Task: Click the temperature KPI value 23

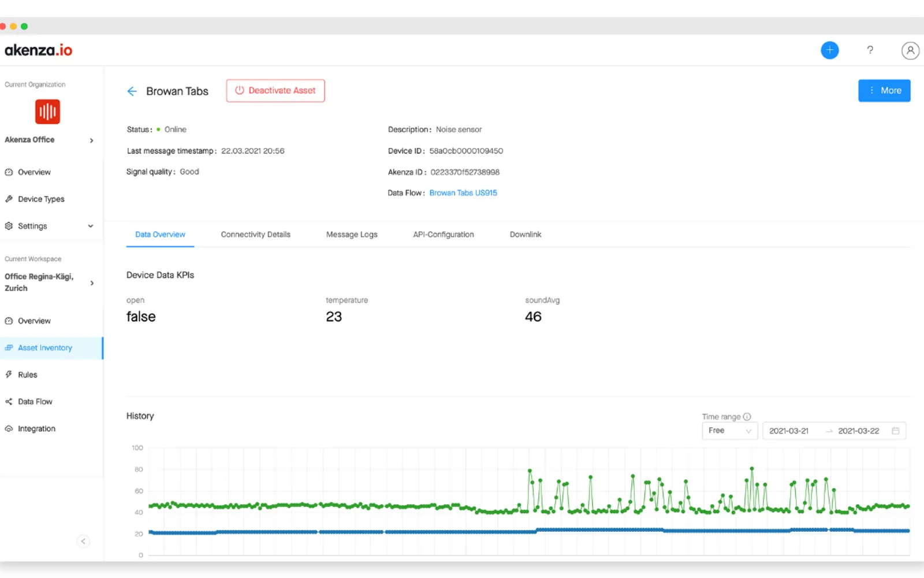Action: [x=334, y=317]
